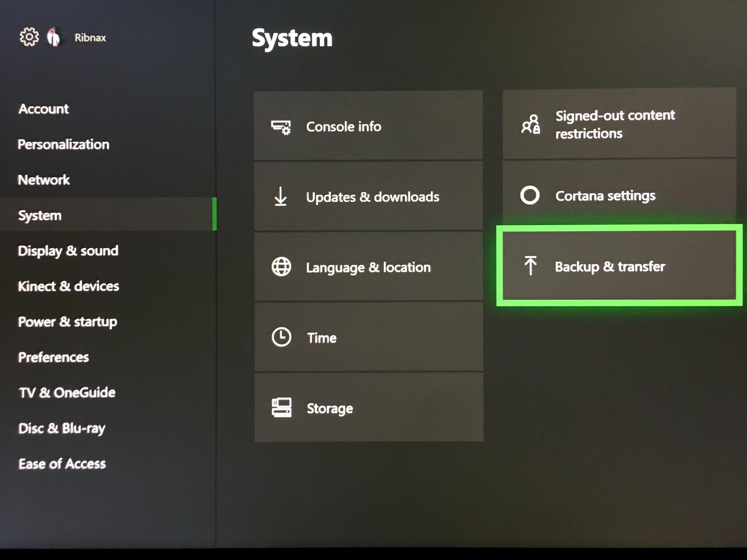Click the Updates & downloads arrow icon
The height and width of the screenshot is (560, 747).
[x=280, y=196]
